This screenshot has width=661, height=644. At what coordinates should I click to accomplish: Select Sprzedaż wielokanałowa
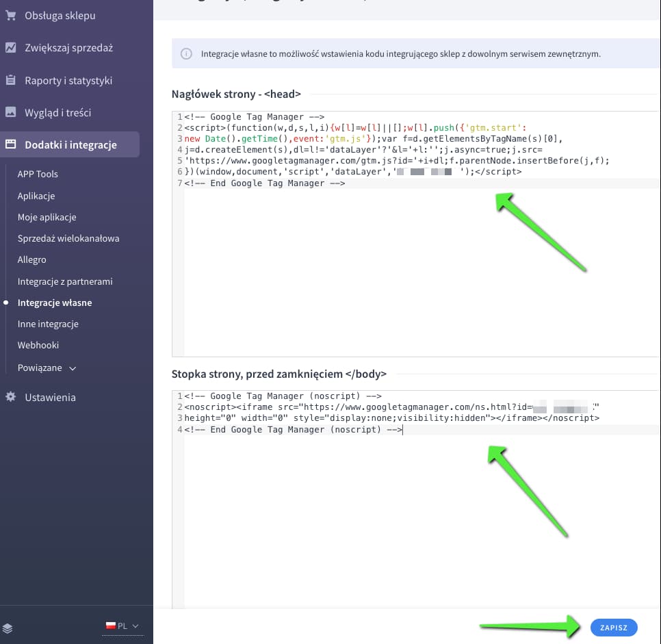click(x=68, y=238)
